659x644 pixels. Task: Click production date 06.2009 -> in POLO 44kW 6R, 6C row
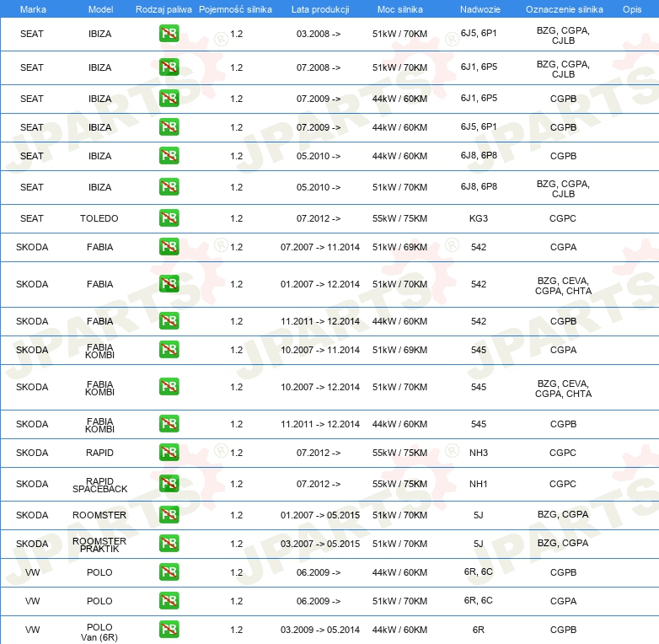click(x=319, y=572)
